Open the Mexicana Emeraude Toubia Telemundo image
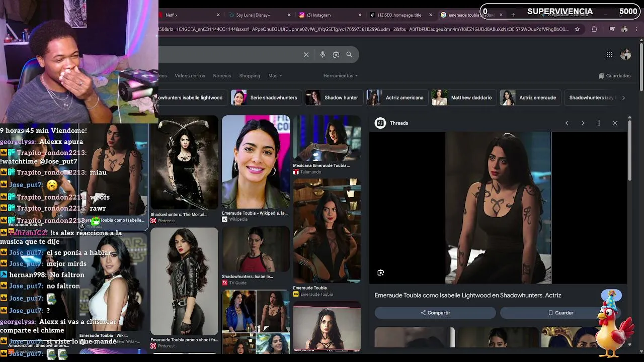644x362 pixels. (327, 138)
